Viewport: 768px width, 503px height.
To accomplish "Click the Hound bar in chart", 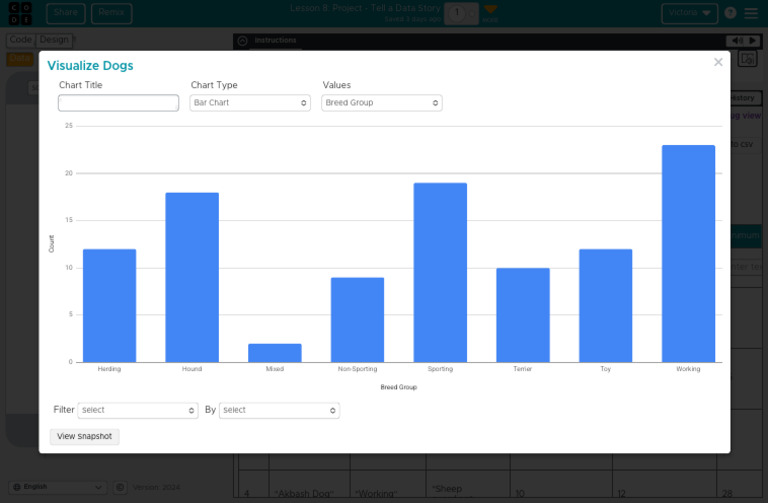I will (192, 278).
